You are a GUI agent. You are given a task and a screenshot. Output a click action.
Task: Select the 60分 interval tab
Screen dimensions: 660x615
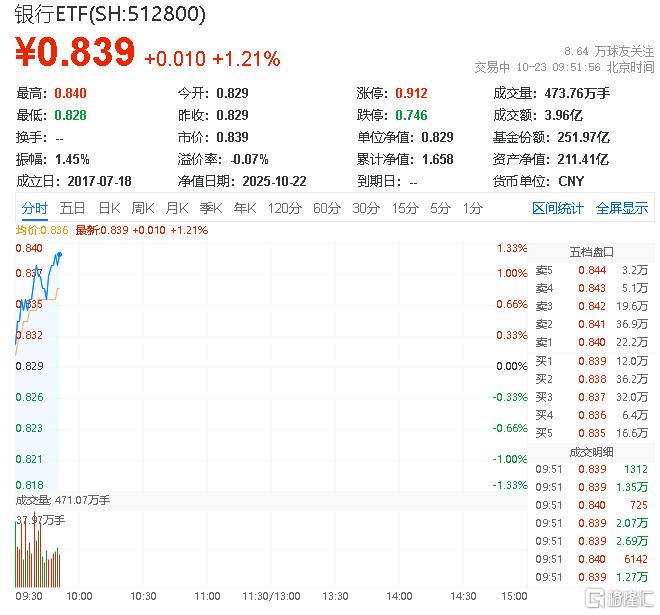[x=327, y=208]
